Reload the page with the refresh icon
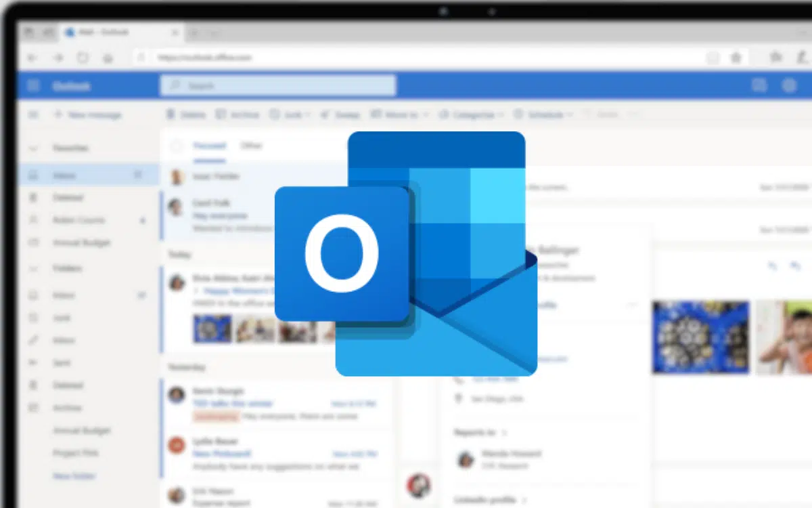This screenshot has width=812, height=508. (83, 58)
